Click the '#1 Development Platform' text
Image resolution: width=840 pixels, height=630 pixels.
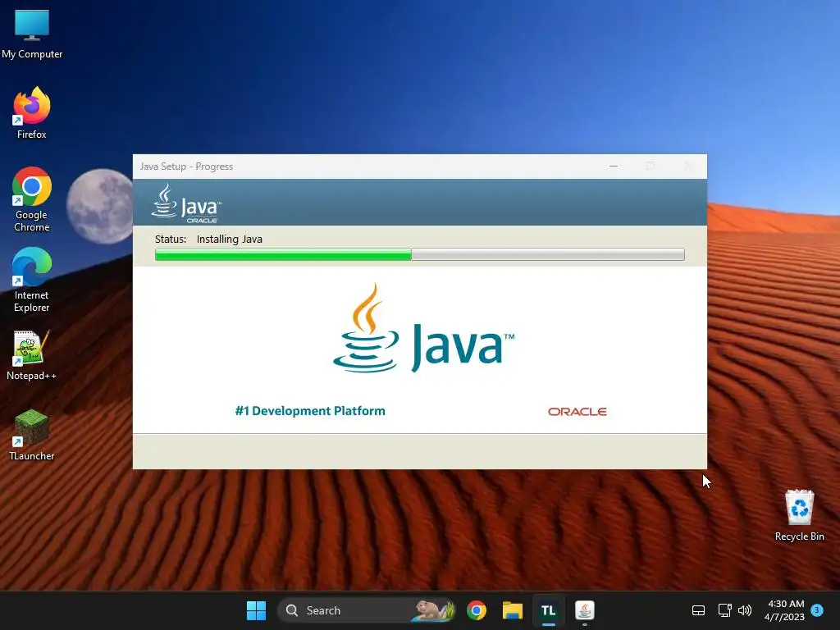(309, 411)
